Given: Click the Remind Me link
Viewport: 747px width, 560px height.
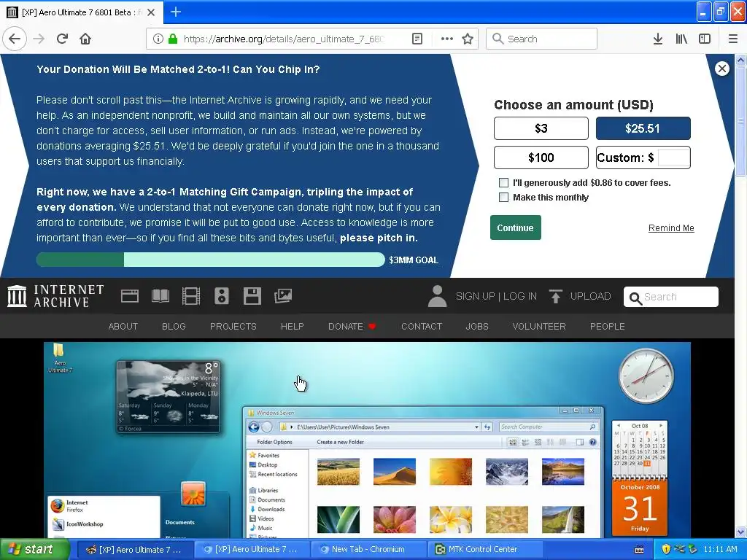Looking at the screenshot, I should tap(671, 228).
